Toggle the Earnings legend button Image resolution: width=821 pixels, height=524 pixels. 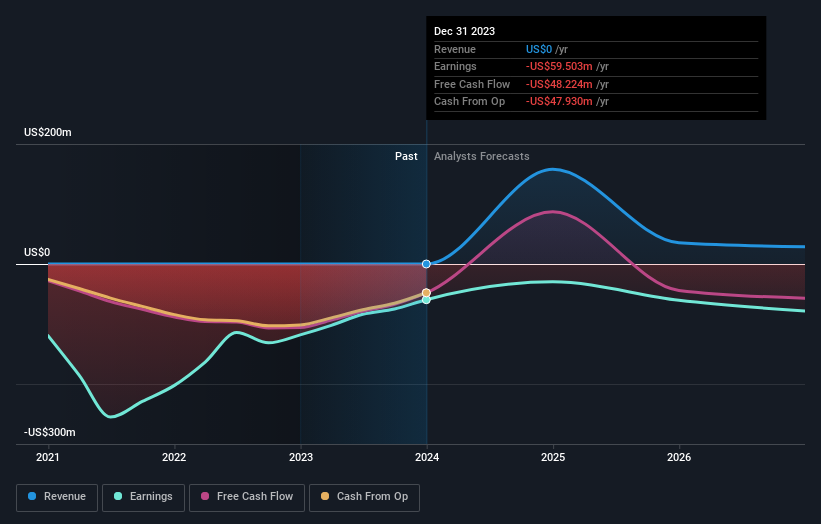click(x=143, y=497)
